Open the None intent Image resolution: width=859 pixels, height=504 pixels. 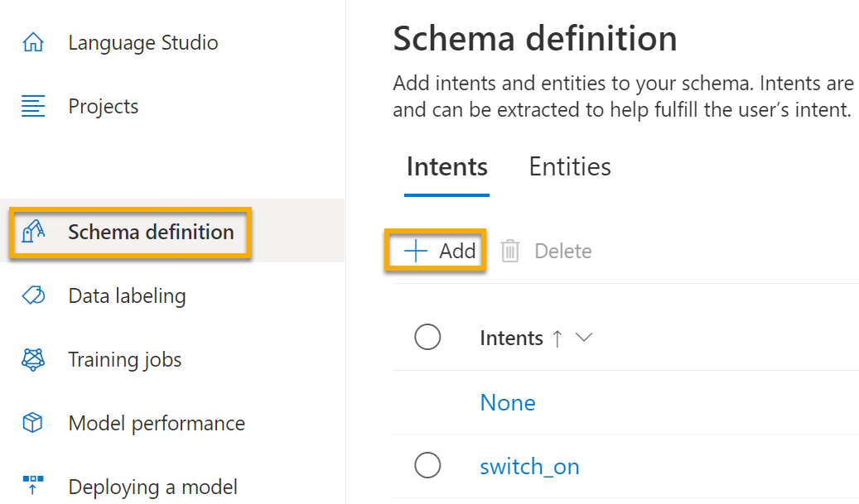point(508,402)
